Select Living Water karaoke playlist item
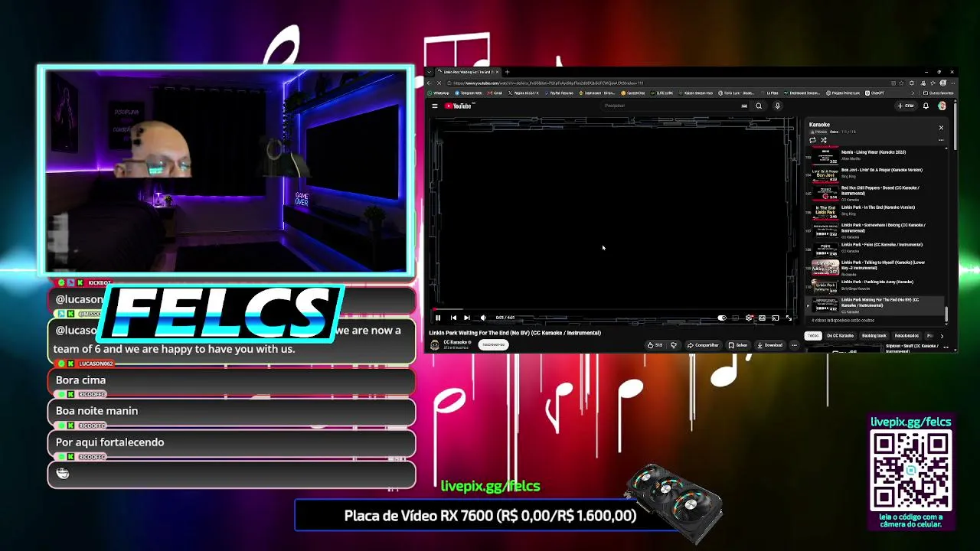The height and width of the screenshot is (551, 980). [874, 155]
